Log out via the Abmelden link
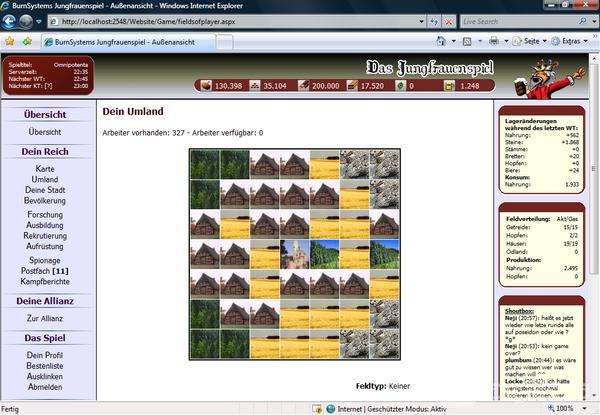Screen dimensions: 600x415 (45, 387)
